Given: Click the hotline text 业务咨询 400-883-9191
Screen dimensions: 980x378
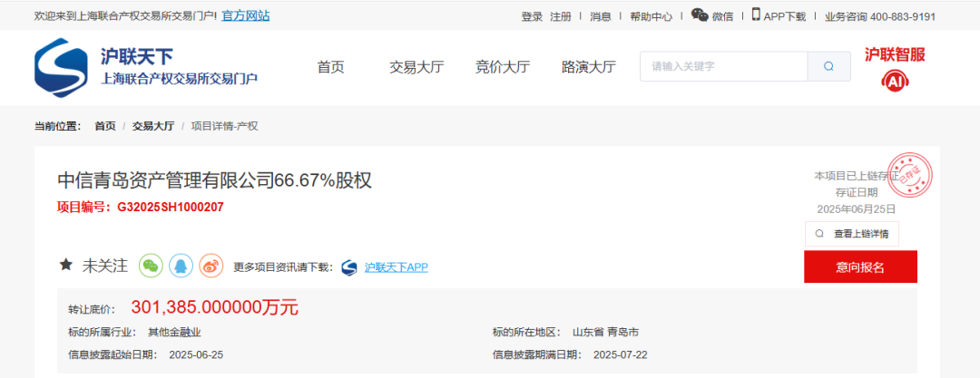Looking at the screenshot, I should click(x=880, y=17).
